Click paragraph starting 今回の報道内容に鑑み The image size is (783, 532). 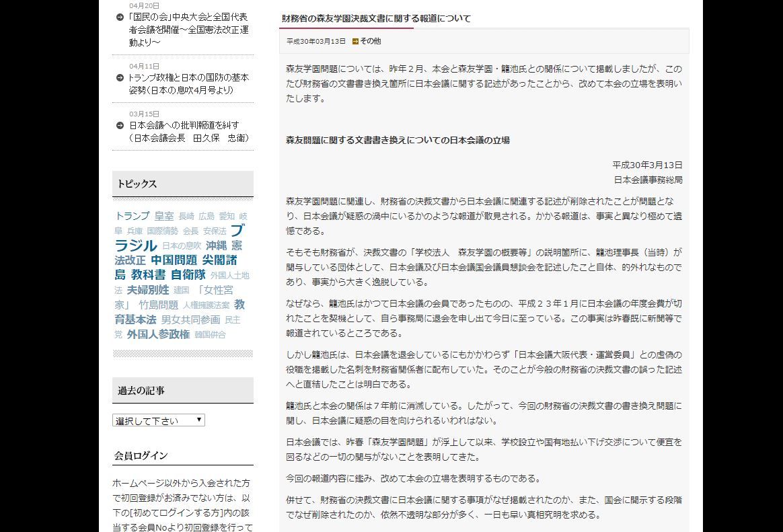[414, 479]
